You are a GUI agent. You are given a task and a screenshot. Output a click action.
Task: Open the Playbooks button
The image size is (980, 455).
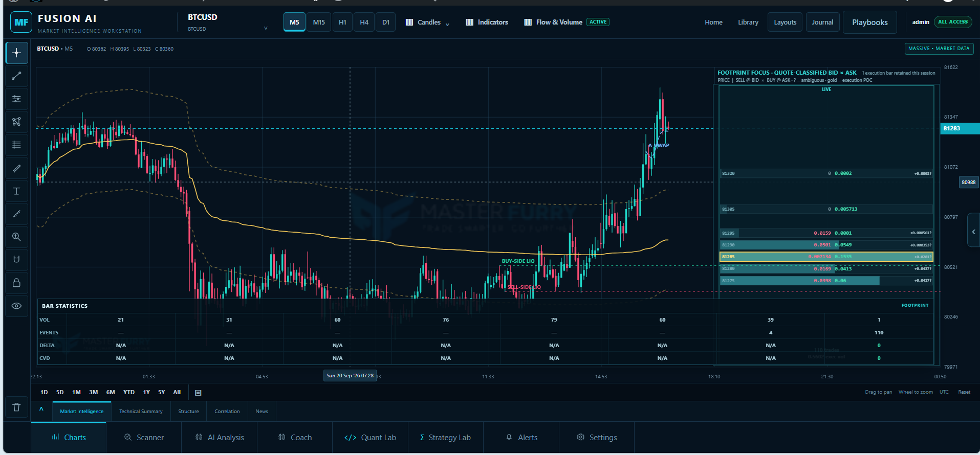point(869,22)
